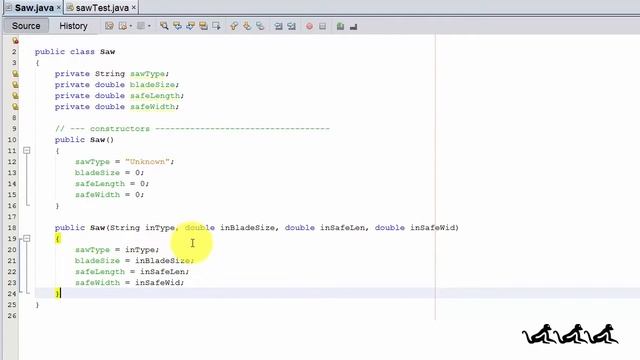Close the sawTest.java tab
The image size is (640, 360).
pyautogui.click(x=133, y=8)
